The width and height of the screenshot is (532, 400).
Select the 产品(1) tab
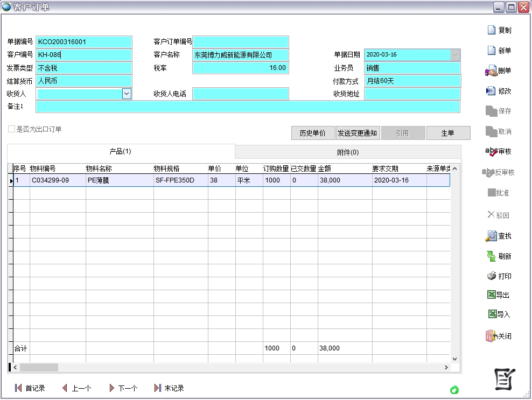[120, 152]
